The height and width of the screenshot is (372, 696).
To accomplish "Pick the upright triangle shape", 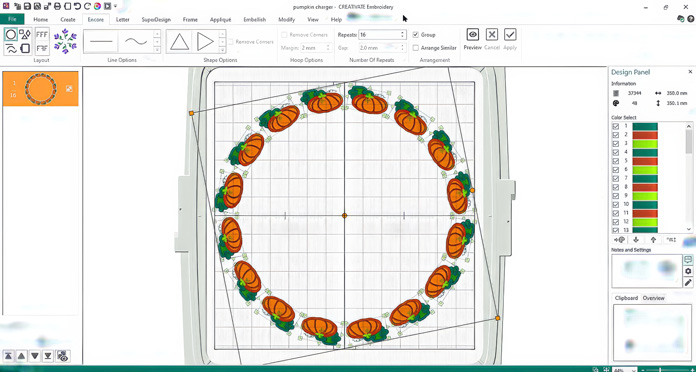I will 179,42.
